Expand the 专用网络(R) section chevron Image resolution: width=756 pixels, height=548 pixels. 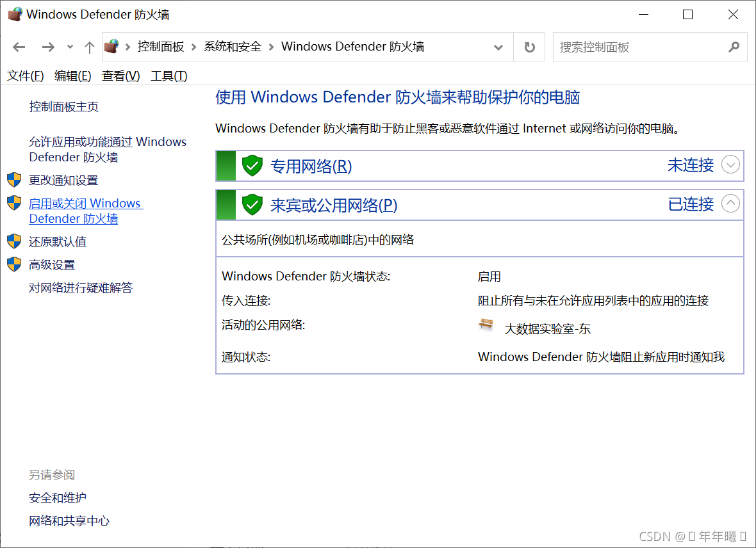730,165
